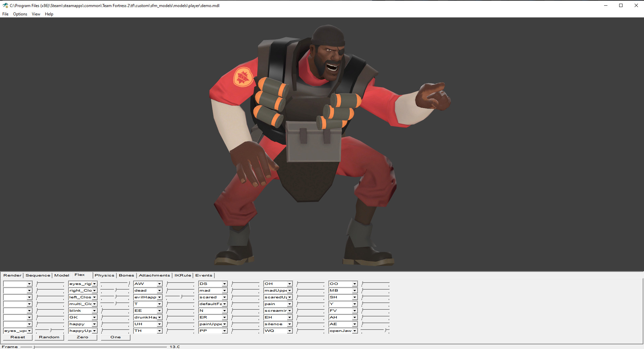This screenshot has width=644, height=349.
Task: Switch to the Sequence tab
Action: (38, 276)
